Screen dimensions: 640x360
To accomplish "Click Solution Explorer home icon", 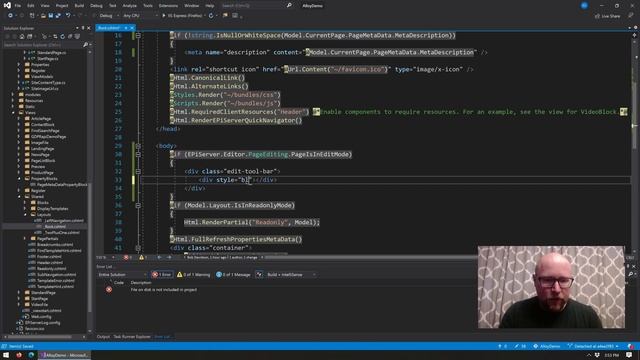I will click(x=22, y=36).
